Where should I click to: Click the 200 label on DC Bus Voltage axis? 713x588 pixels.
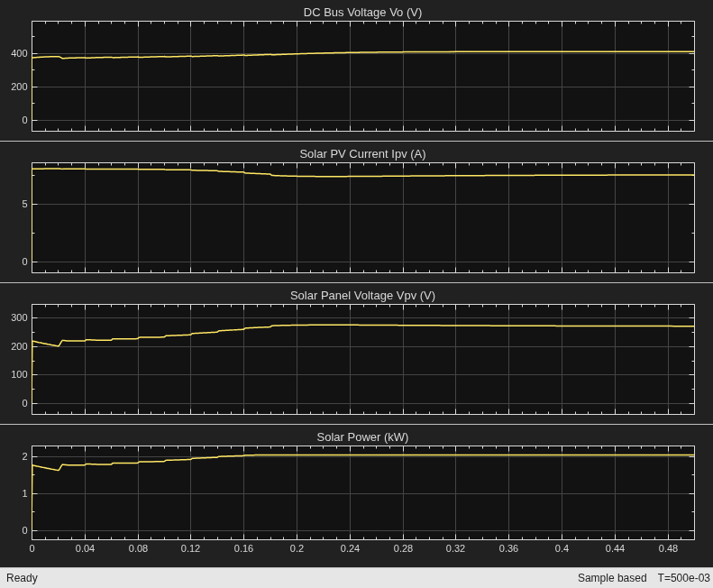(x=19, y=87)
